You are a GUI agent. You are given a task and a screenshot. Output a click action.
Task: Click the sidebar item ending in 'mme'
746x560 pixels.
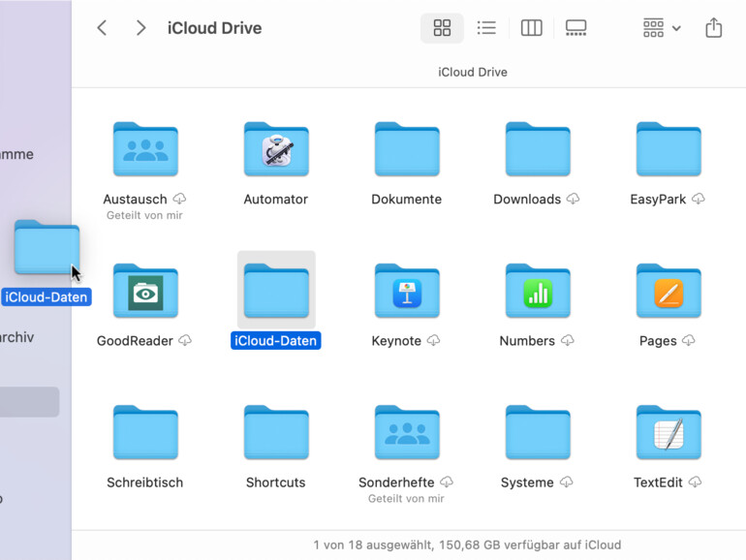(x=17, y=154)
